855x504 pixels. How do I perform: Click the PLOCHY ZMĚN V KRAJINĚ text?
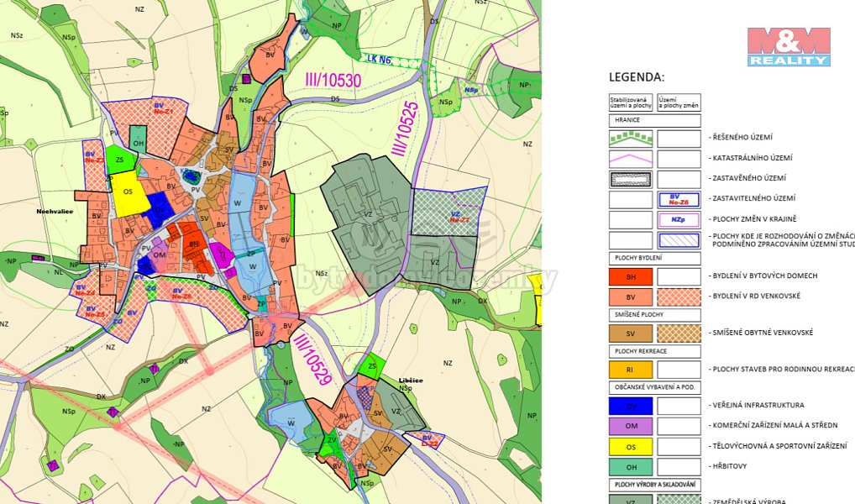[754, 219]
